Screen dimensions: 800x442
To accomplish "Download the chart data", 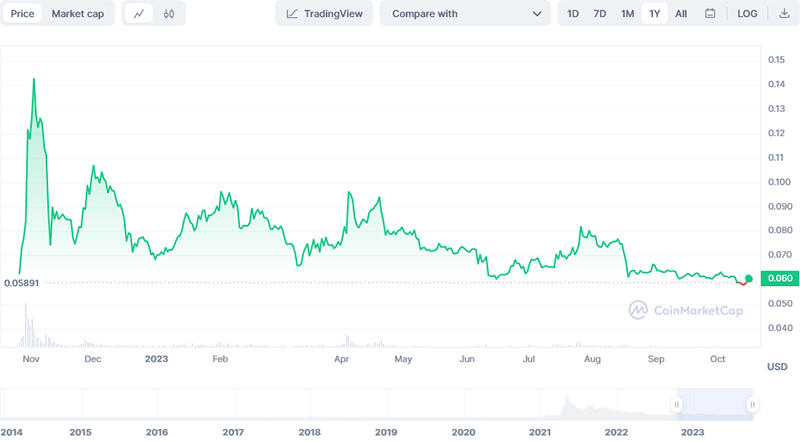I will [x=784, y=14].
